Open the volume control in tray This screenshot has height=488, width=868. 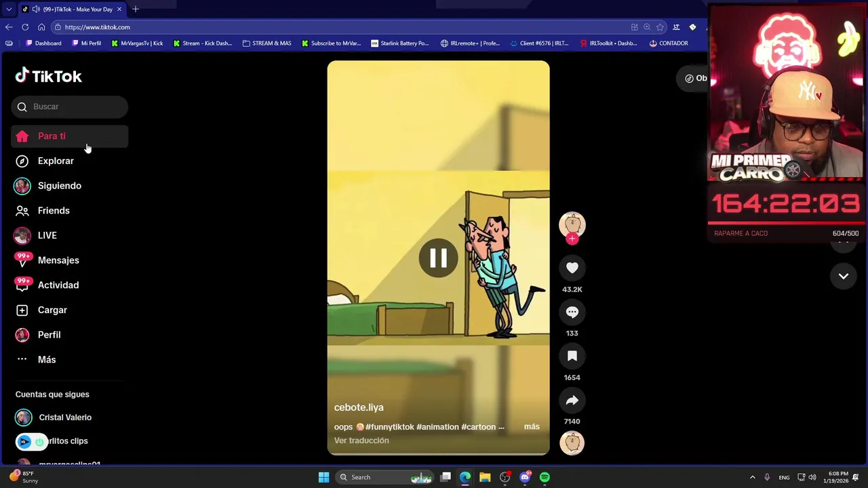point(812,477)
